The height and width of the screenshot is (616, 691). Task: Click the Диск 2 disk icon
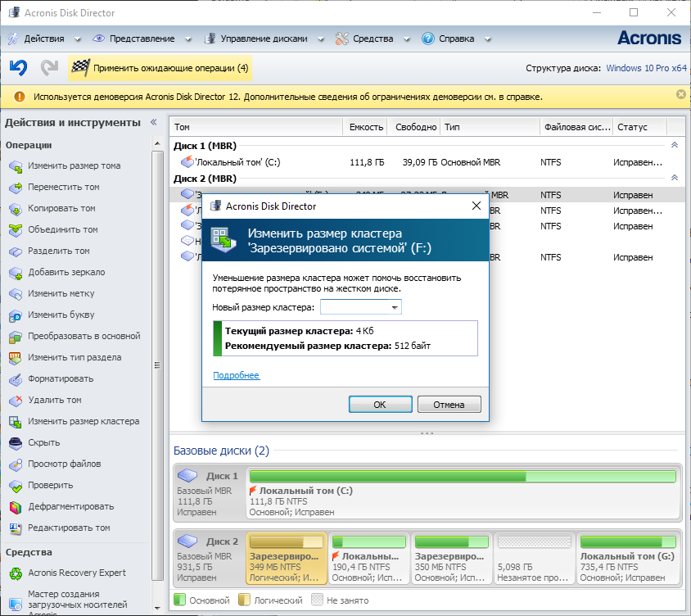pyautogui.click(x=187, y=541)
